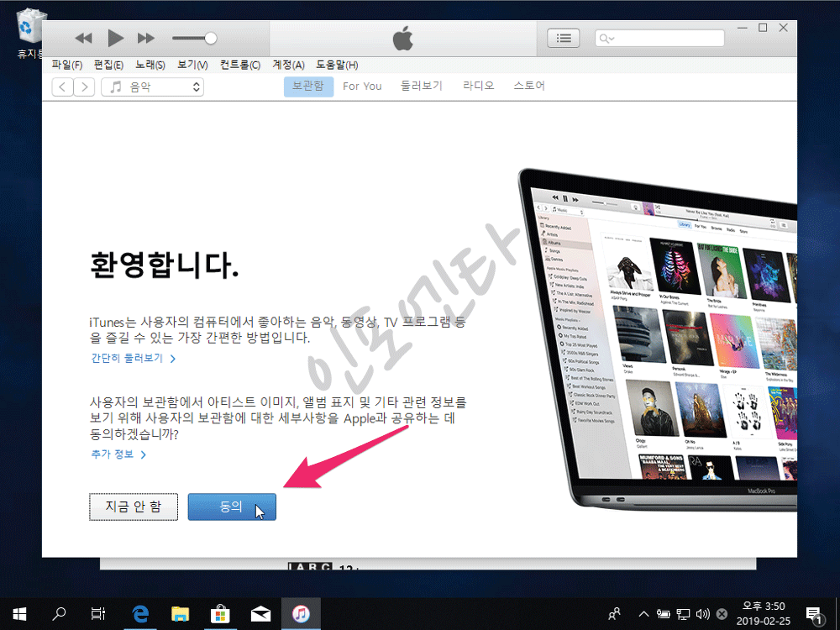Open Task View on the taskbar
Screen dimensions: 840x630
coord(98,614)
